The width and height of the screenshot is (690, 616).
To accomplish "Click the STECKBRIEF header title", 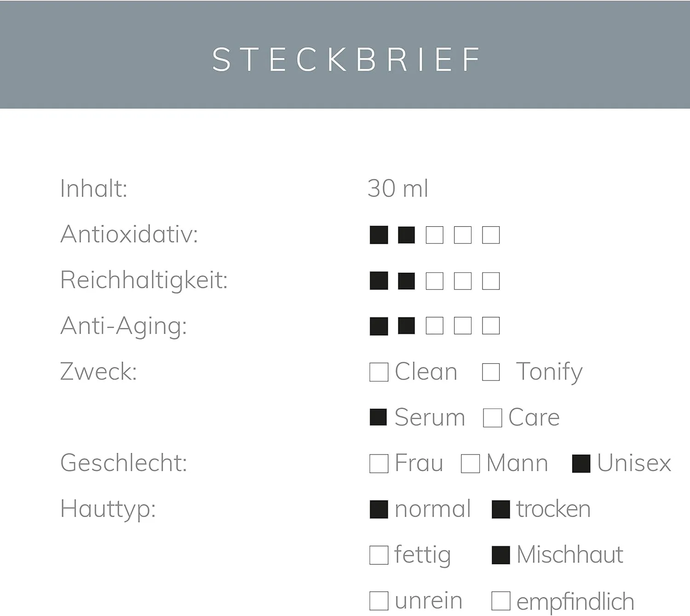I will click(346, 59).
